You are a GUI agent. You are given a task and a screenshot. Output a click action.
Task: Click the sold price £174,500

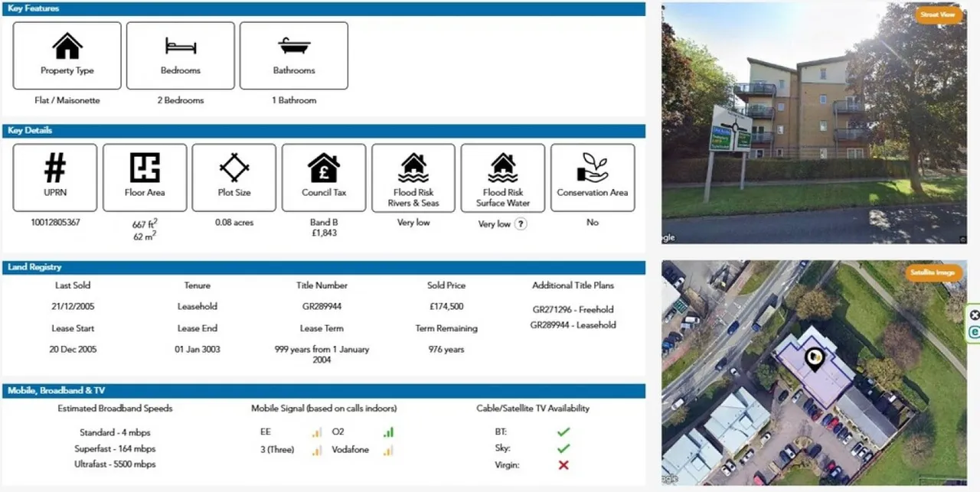(446, 307)
